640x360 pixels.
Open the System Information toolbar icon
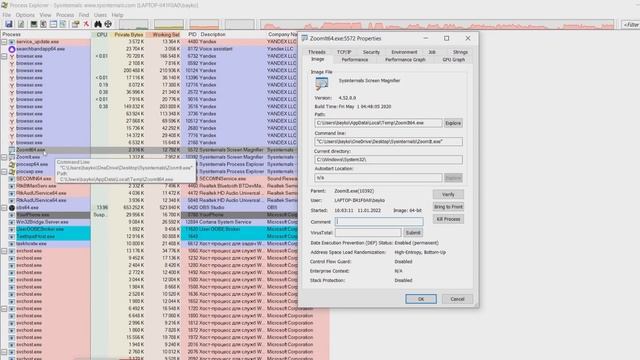coord(34,24)
